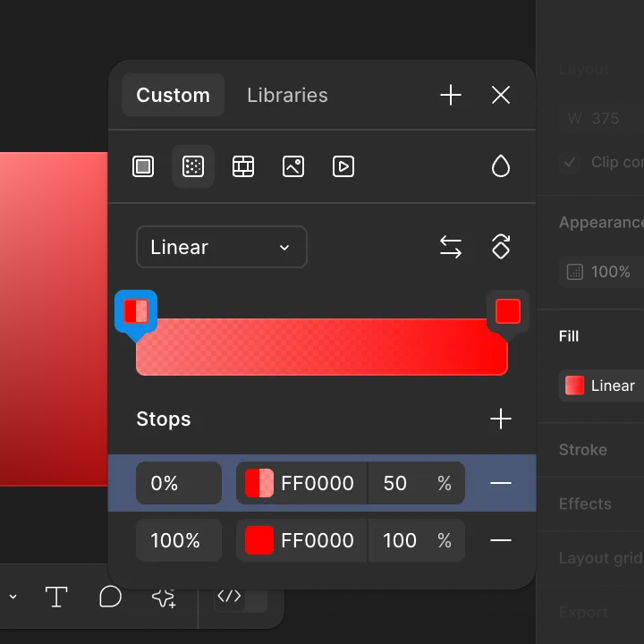The width and height of the screenshot is (644, 644).
Task: Select the solid fill type icon
Action: [x=143, y=166]
